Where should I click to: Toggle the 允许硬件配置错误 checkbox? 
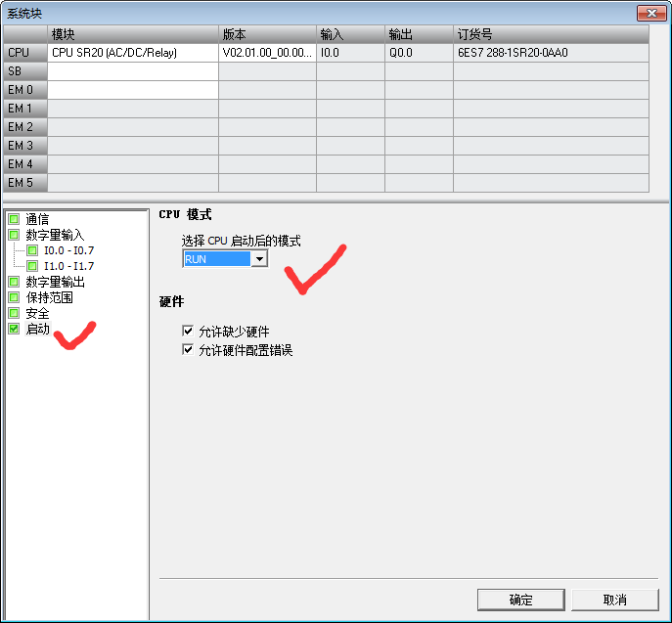(188, 349)
